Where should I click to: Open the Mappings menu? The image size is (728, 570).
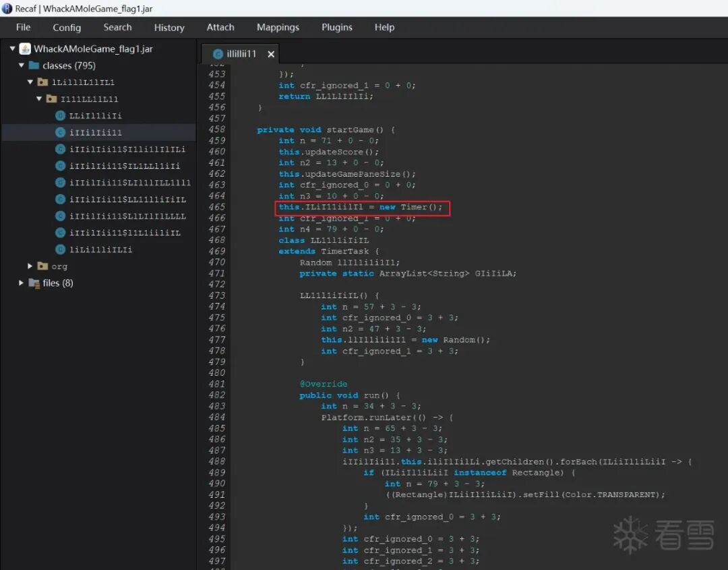point(278,28)
